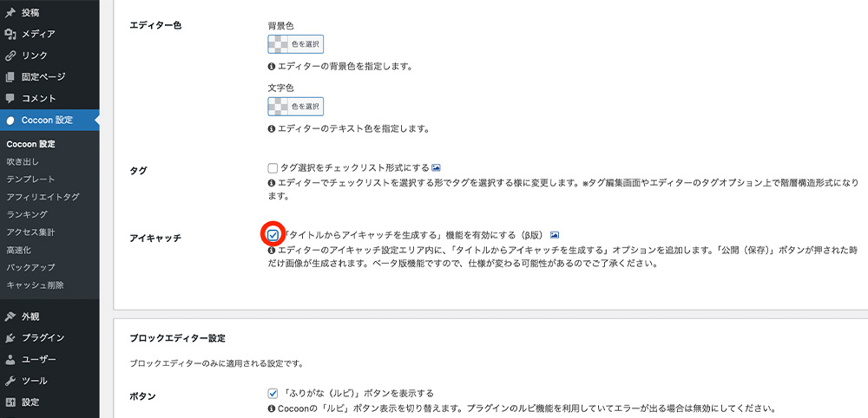Click the 固定ページ pages icon
Image resolution: width=868 pixels, height=418 pixels.
tap(10, 77)
